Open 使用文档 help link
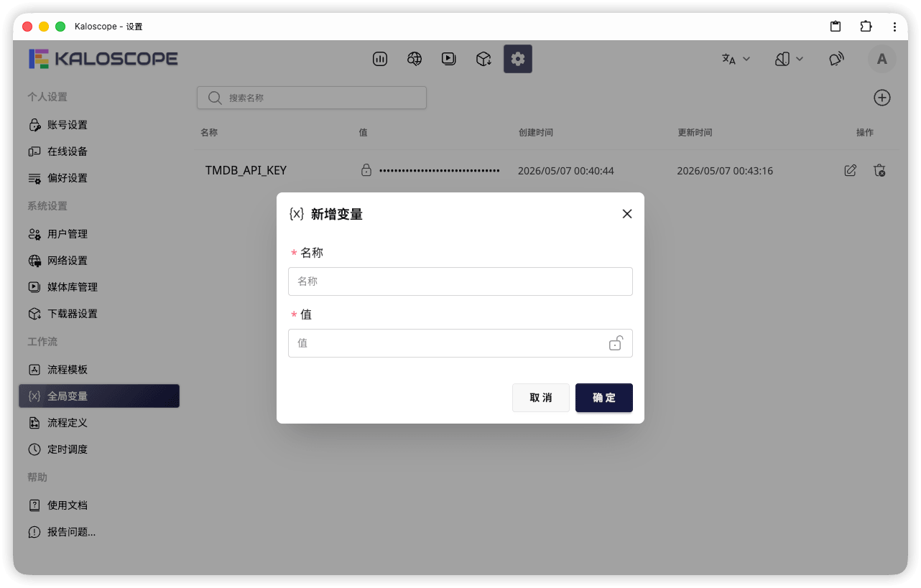 pos(99,505)
